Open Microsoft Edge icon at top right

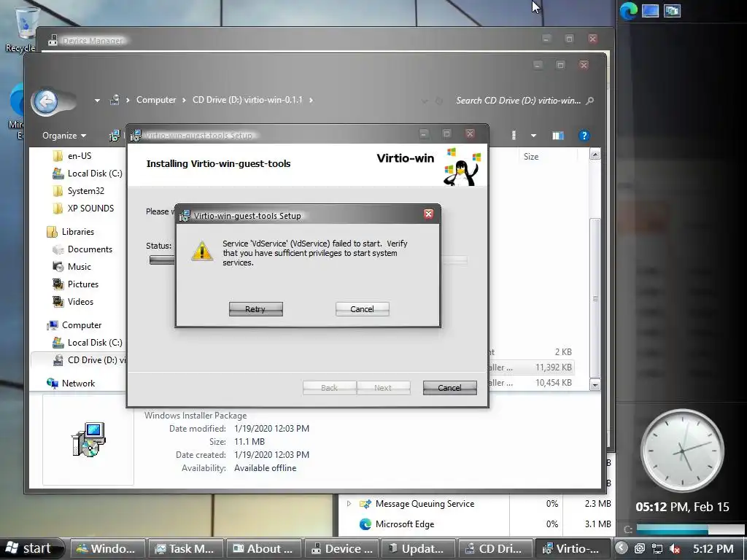[628, 11]
